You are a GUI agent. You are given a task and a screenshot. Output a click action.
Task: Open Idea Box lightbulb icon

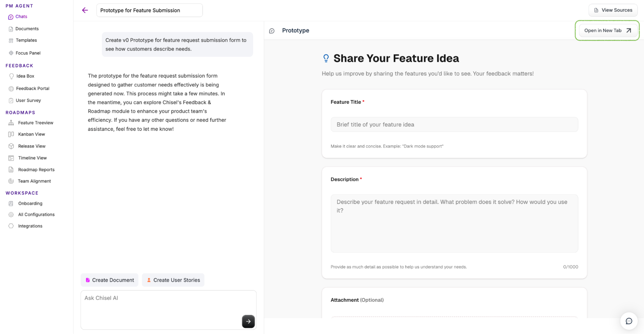tap(11, 76)
